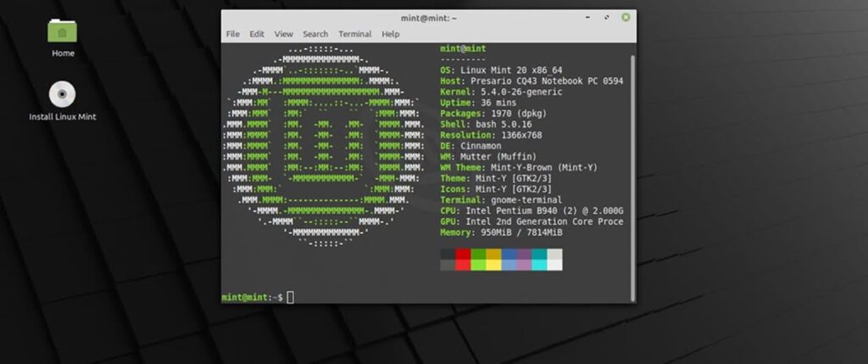Click the 'Shell: bash 5.0.16' line
Screen dimensions: 868x364
pyautogui.click(x=486, y=125)
